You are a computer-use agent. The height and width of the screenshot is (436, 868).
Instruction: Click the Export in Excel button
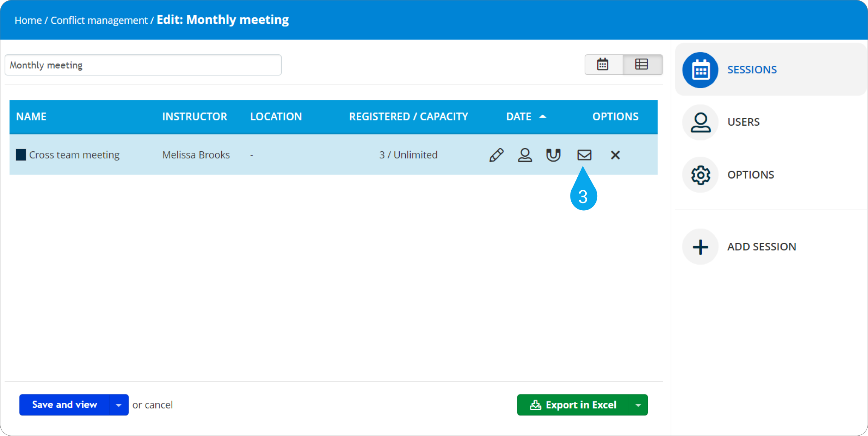573,405
